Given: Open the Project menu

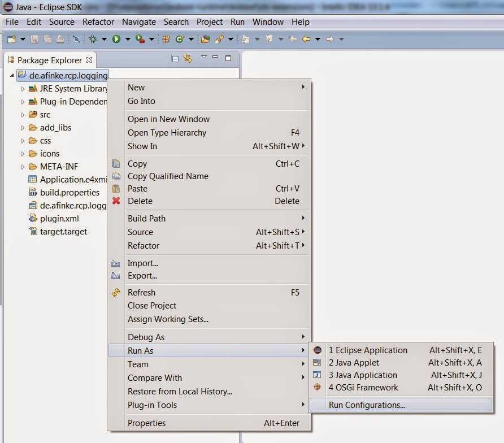Looking at the screenshot, I should [209, 22].
